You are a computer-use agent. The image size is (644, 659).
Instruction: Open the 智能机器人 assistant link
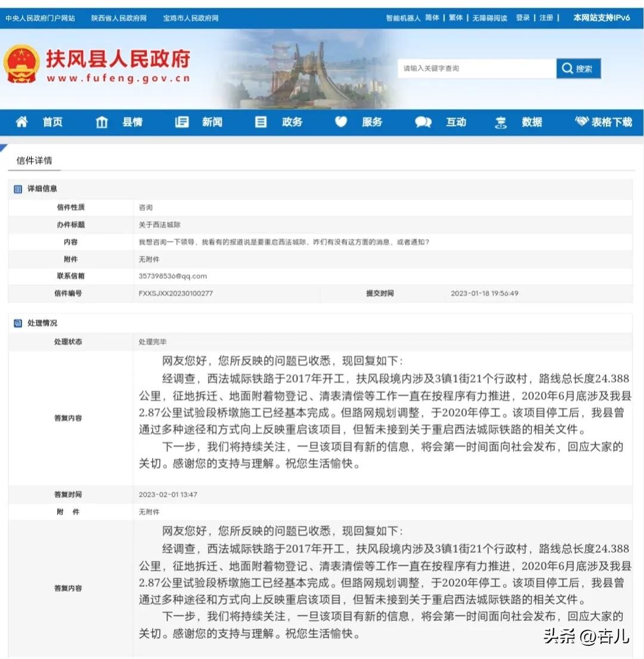pos(403,18)
